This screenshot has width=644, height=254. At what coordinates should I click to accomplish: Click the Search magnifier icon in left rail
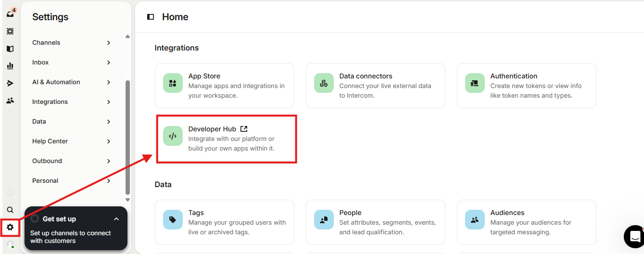point(10,210)
